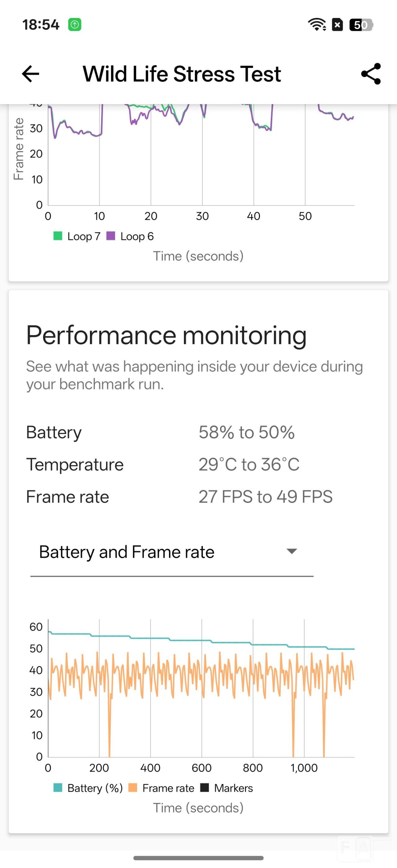Click the dropdown arrow for chart selection
Screen dimensions: 397x868
292,551
